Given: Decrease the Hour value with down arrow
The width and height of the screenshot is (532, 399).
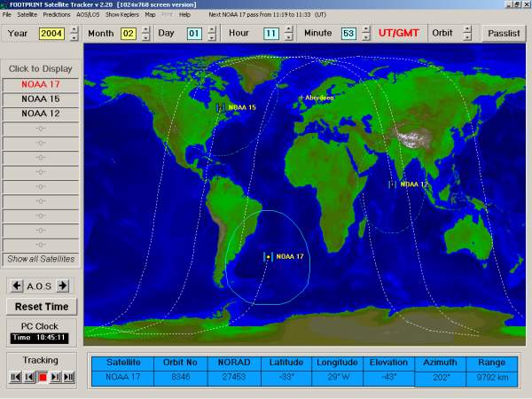Looking at the screenshot, I should 289,37.
